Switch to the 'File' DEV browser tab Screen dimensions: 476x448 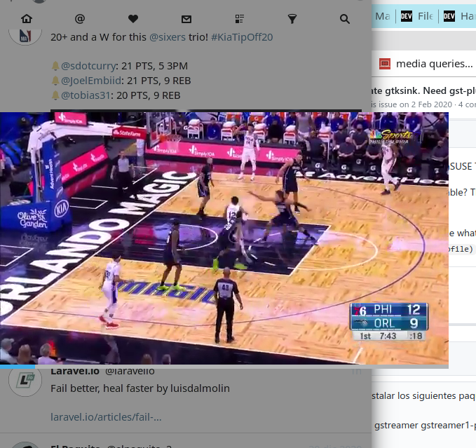pyautogui.click(x=417, y=16)
